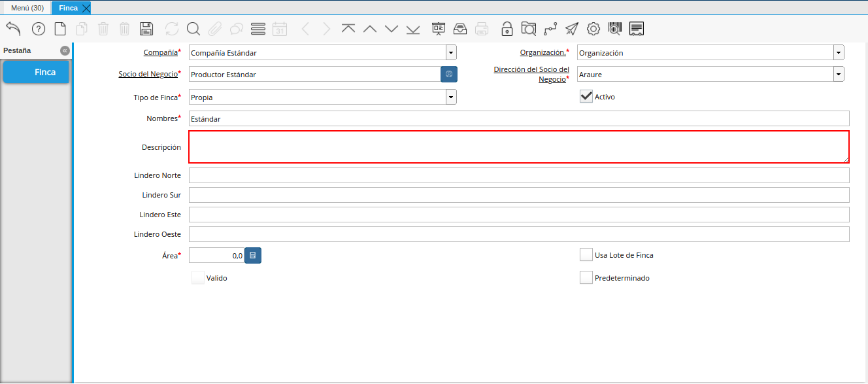Click the gear process icon in toolbar
Viewport: 868px width, 384px height.
(x=593, y=29)
